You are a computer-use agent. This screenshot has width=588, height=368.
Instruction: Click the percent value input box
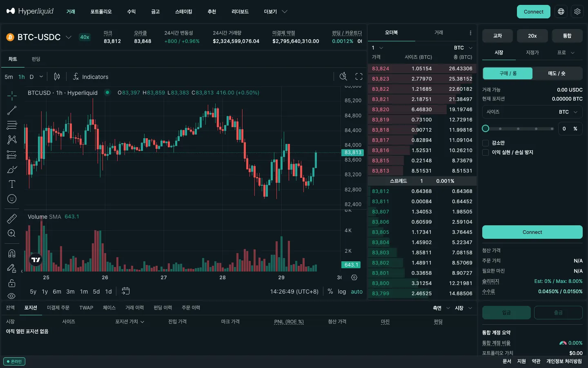coord(570,128)
